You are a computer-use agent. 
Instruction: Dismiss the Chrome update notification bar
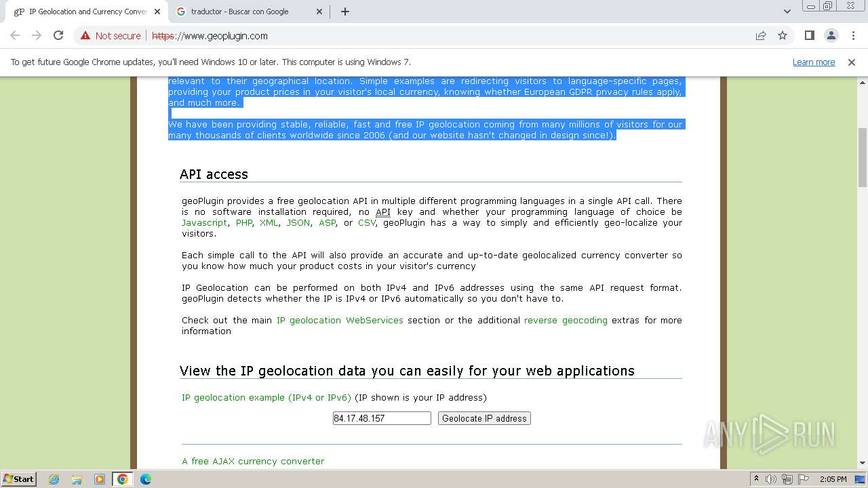click(852, 62)
